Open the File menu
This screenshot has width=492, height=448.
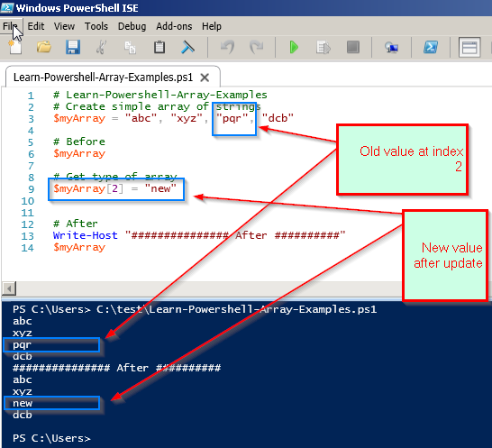point(11,26)
